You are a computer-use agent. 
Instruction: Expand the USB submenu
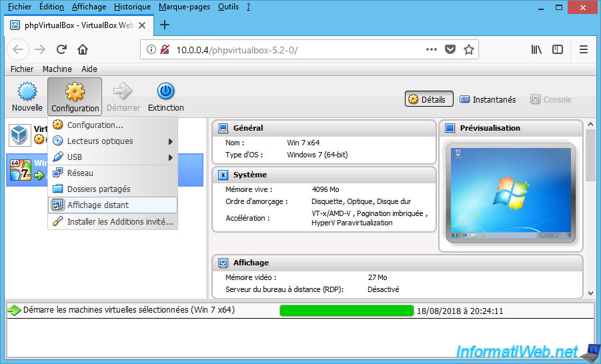(x=113, y=157)
